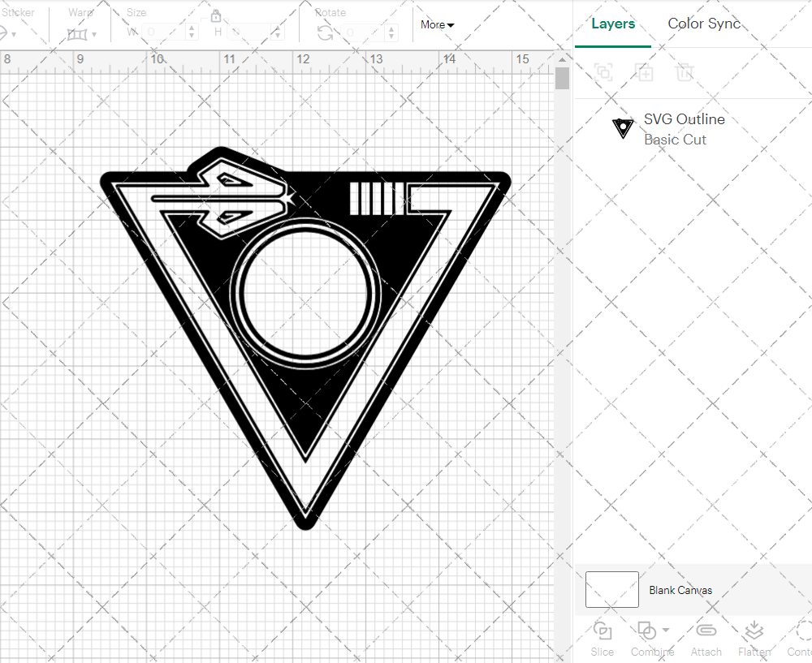
Task: Click the Blank Canvas color swatch
Action: click(611, 590)
